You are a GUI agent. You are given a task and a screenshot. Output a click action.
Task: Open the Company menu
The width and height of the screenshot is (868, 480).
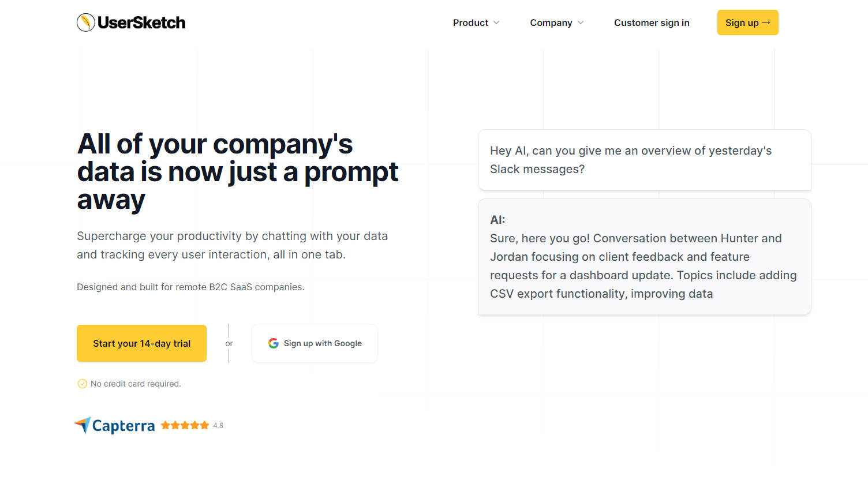551,22
